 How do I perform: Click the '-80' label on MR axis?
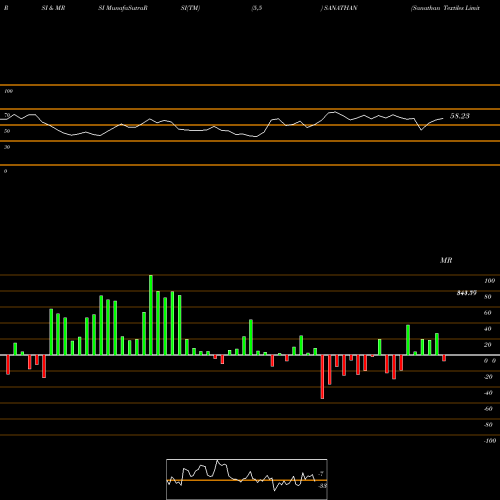click(x=488, y=425)
